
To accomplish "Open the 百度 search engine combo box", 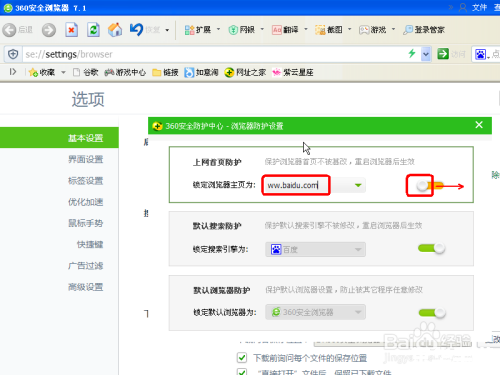I will click(315, 249).
